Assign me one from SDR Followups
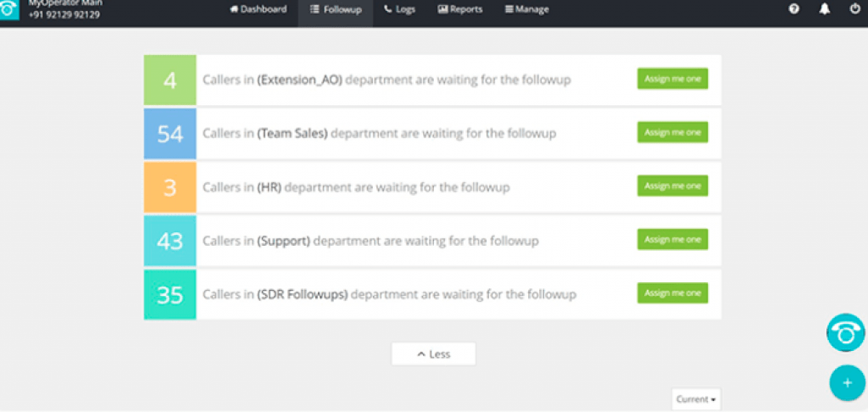868x412 pixels. pyautogui.click(x=672, y=293)
